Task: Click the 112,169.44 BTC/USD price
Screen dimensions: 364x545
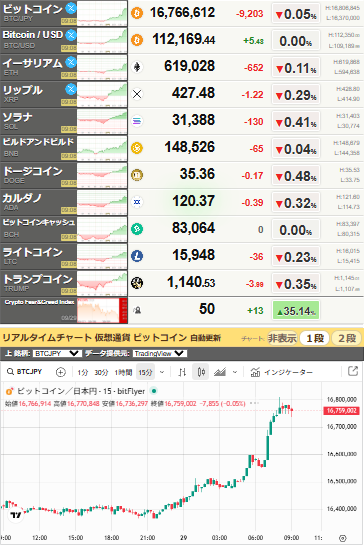Action: coord(184,39)
